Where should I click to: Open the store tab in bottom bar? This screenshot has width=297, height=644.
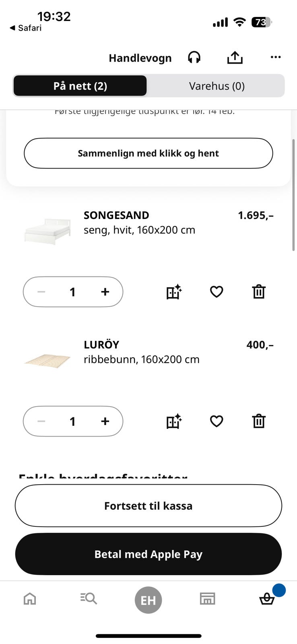208,599
